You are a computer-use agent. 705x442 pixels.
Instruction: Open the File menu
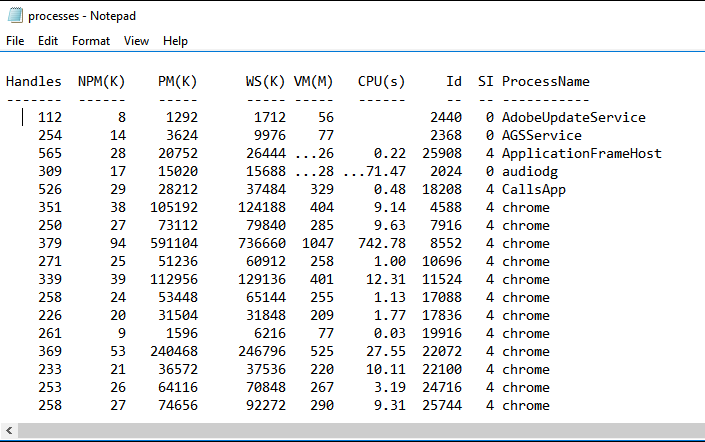15,41
